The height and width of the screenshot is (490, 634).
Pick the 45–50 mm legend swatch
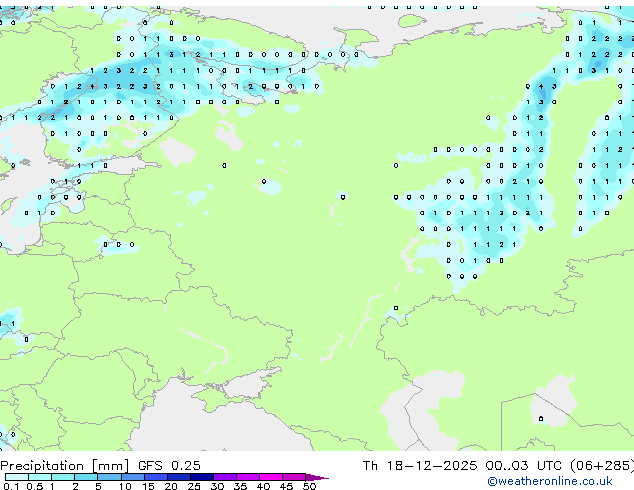[294, 477]
